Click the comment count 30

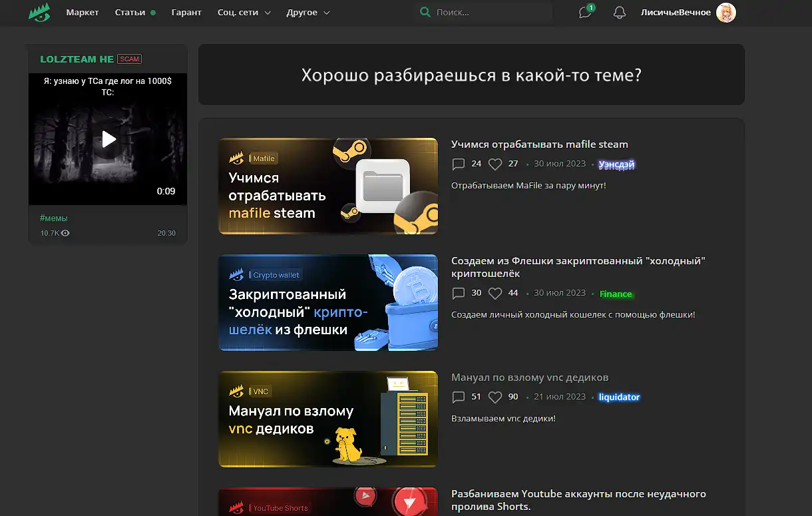click(476, 293)
